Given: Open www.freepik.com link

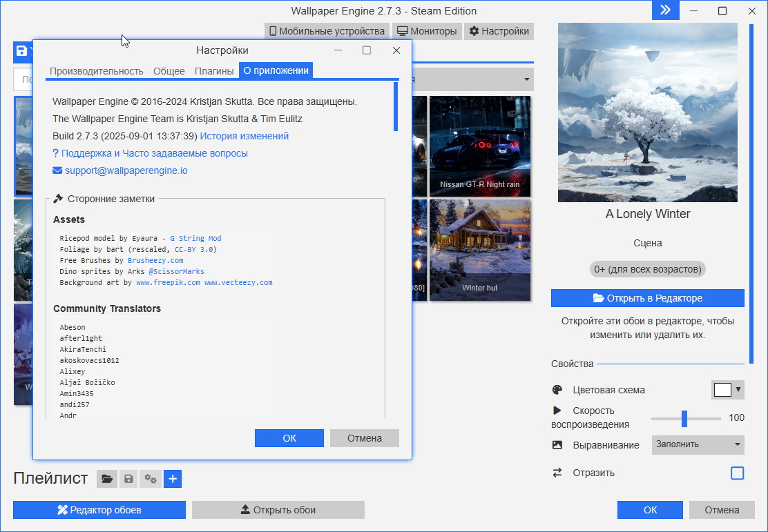Looking at the screenshot, I should tap(168, 282).
